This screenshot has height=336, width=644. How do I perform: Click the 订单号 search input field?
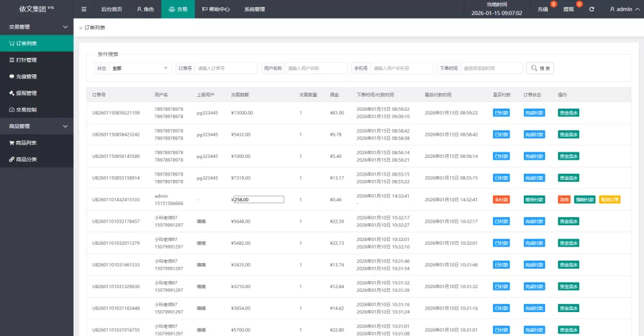pyautogui.click(x=226, y=68)
